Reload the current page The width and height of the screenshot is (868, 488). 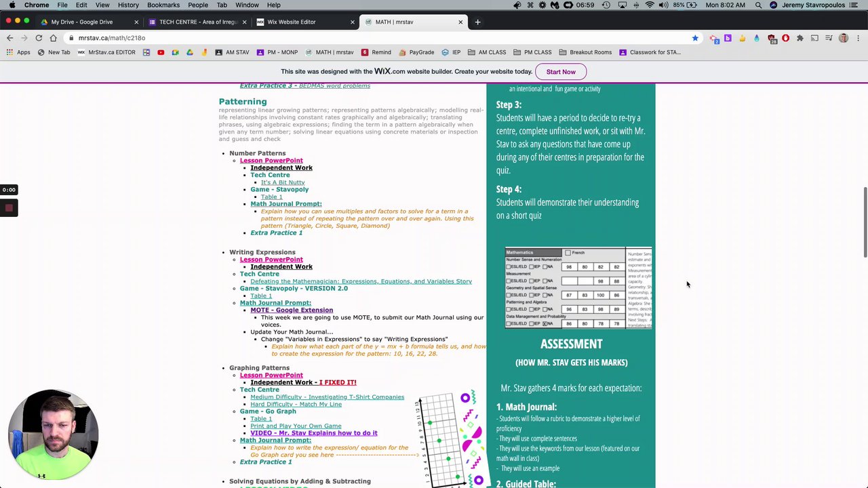[x=39, y=38]
